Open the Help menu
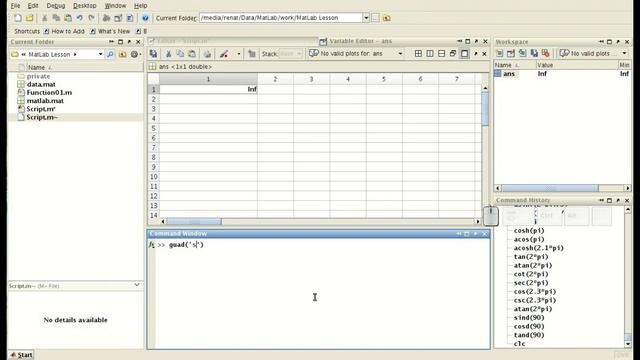 [140, 6]
